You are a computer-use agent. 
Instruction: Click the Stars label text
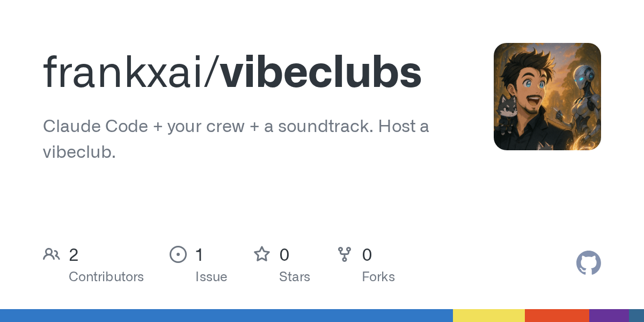coord(295,277)
